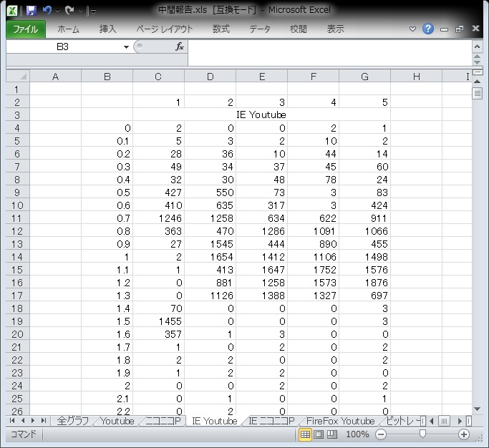
Task: Switch to Normal view icon
Action: (305, 434)
